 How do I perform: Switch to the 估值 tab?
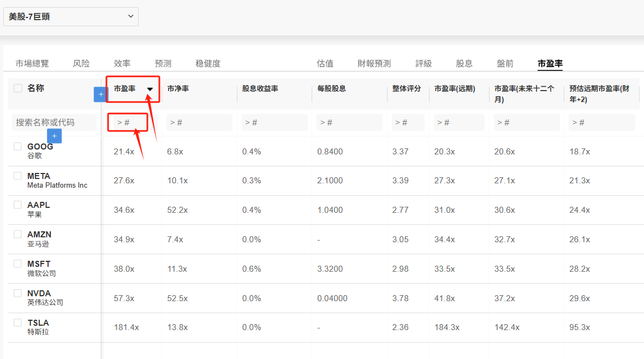[x=325, y=63]
